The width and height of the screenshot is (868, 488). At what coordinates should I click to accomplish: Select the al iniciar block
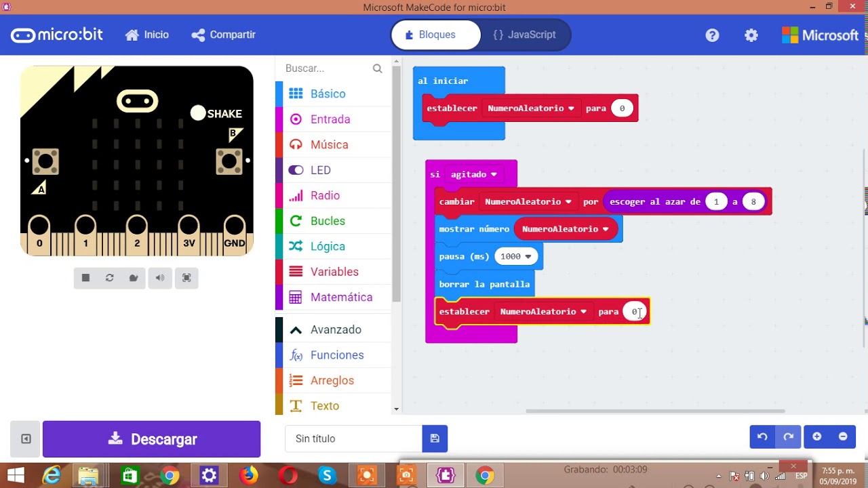click(443, 81)
